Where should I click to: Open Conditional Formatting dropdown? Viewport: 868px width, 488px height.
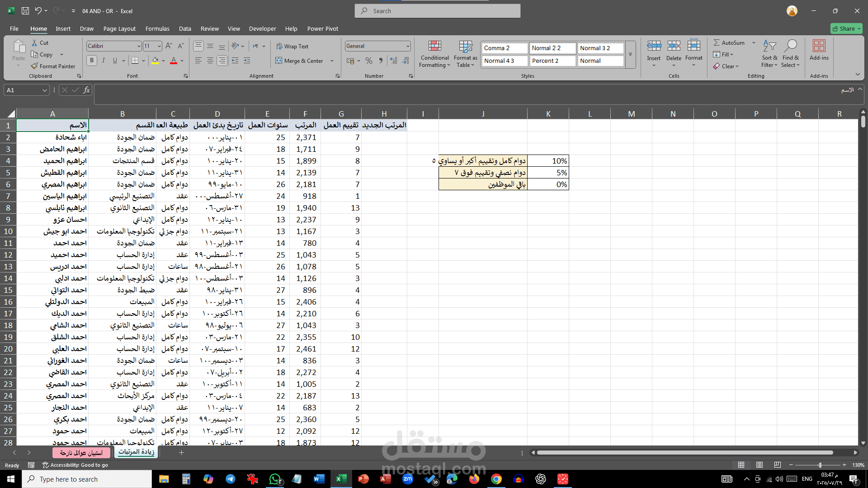434,53
